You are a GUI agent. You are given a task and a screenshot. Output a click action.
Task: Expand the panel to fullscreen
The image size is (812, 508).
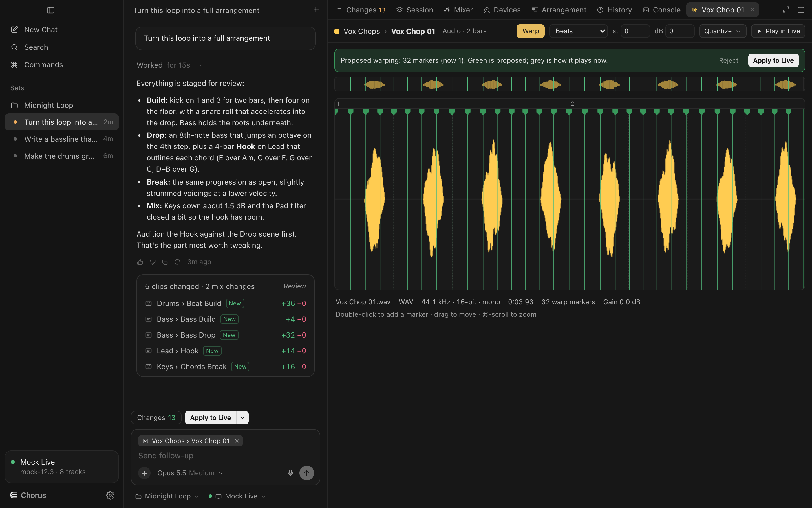pyautogui.click(x=786, y=10)
